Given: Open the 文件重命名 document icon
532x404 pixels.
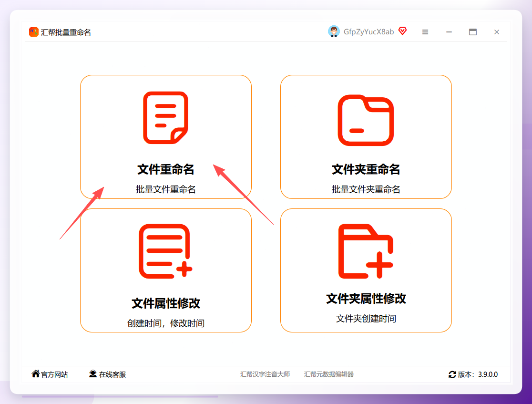Looking at the screenshot, I should pos(165,118).
